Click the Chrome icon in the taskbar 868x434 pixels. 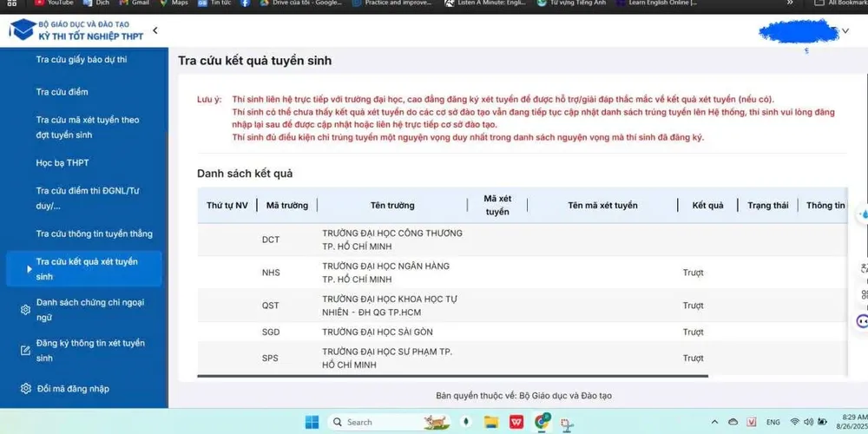pos(542,423)
